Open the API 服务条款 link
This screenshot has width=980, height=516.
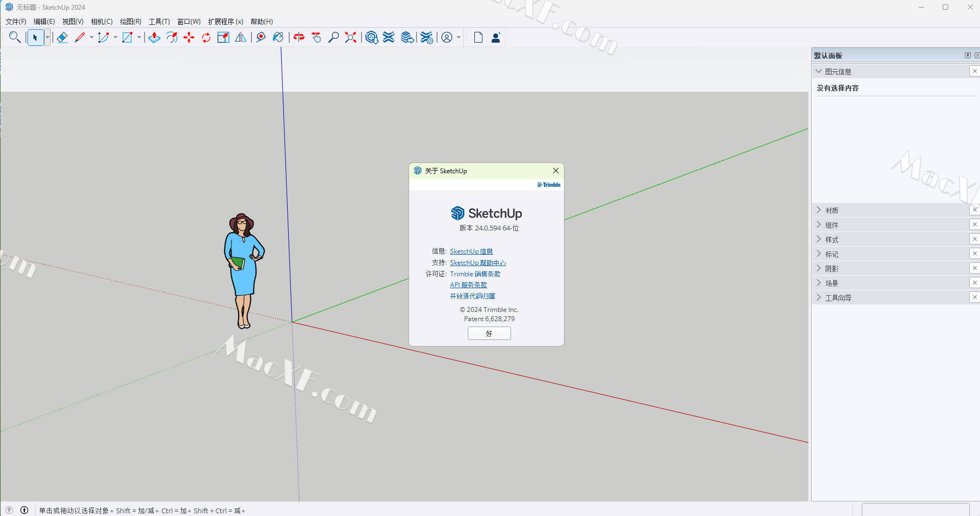click(468, 285)
